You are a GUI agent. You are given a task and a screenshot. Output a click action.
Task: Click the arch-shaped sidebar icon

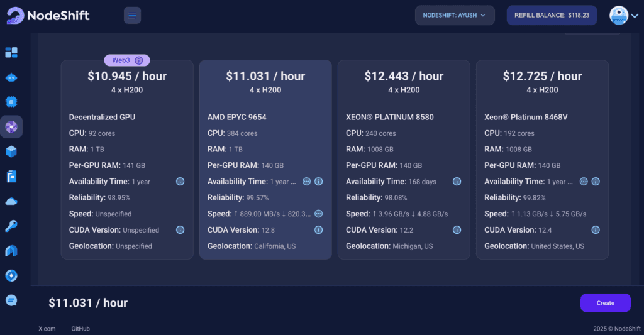click(x=11, y=251)
